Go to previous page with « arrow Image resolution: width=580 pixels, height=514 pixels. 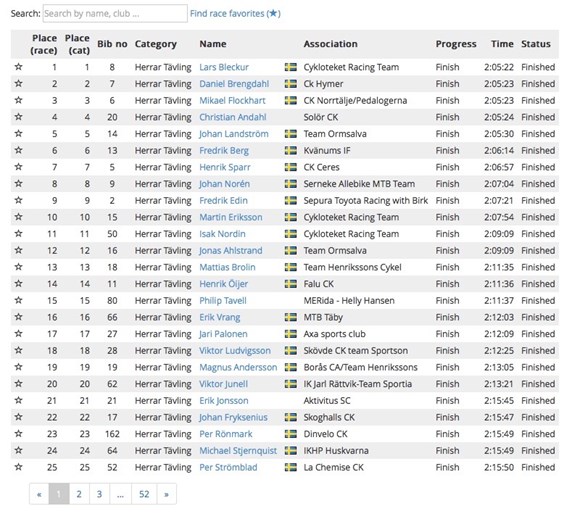point(39,494)
